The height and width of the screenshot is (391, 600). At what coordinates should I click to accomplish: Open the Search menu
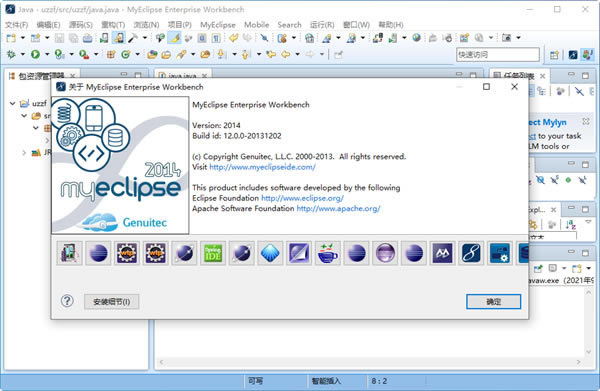coord(289,25)
